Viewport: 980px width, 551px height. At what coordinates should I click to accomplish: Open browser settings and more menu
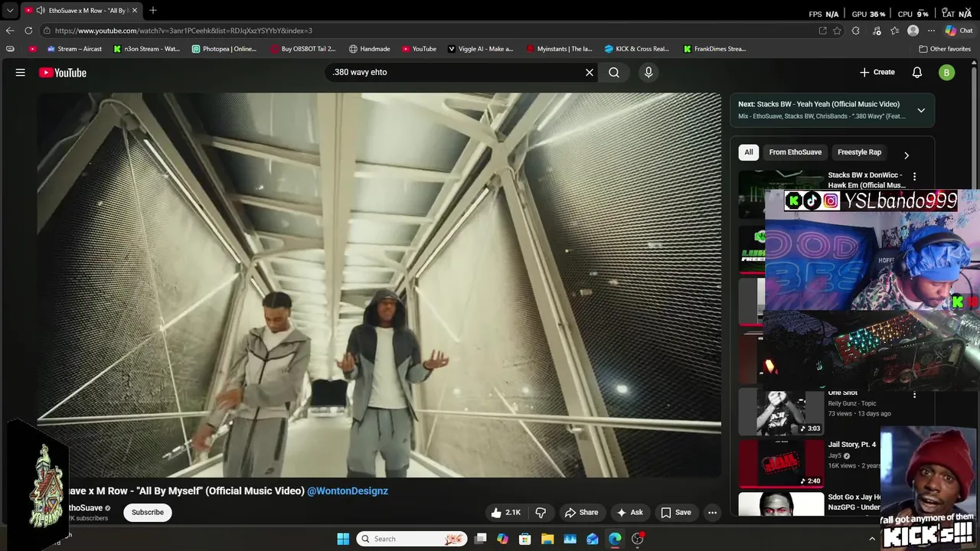[x=931, y=31]
